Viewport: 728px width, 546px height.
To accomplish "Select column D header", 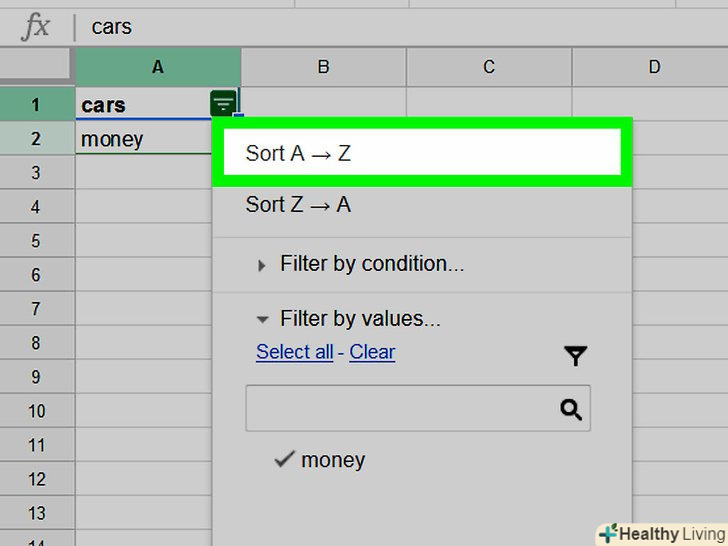I will click(654, 67).
